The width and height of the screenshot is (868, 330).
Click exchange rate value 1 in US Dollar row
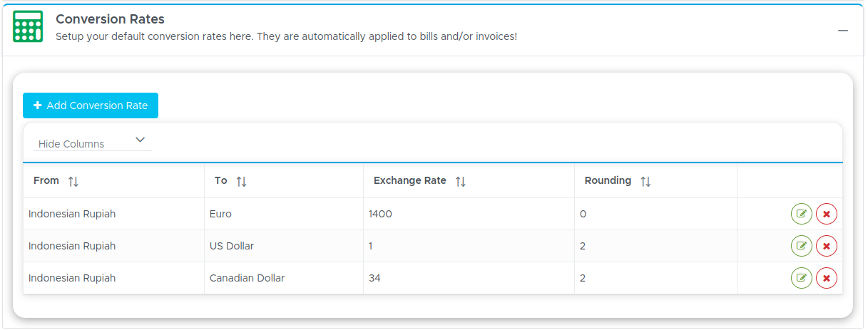point(371,246)
